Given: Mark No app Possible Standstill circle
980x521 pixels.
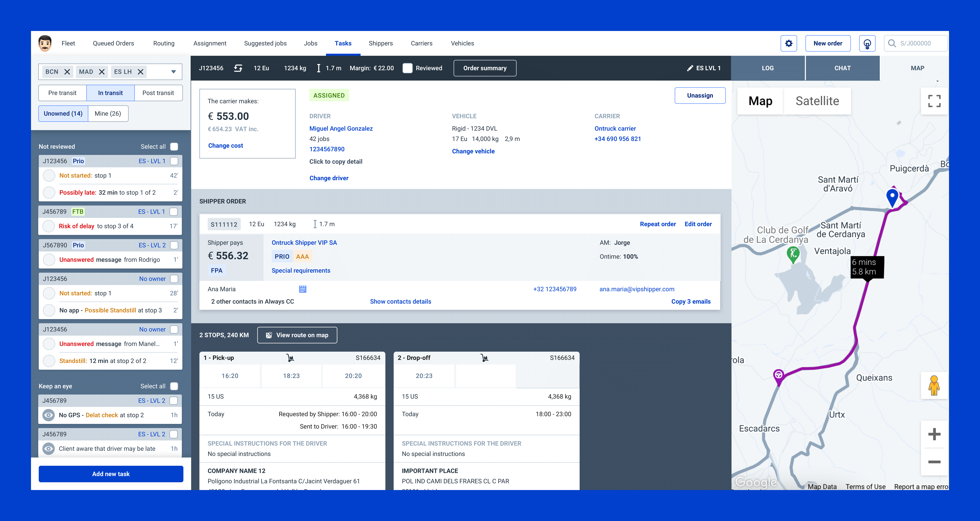Looking at the screenshot, I should tap(49, 310).
